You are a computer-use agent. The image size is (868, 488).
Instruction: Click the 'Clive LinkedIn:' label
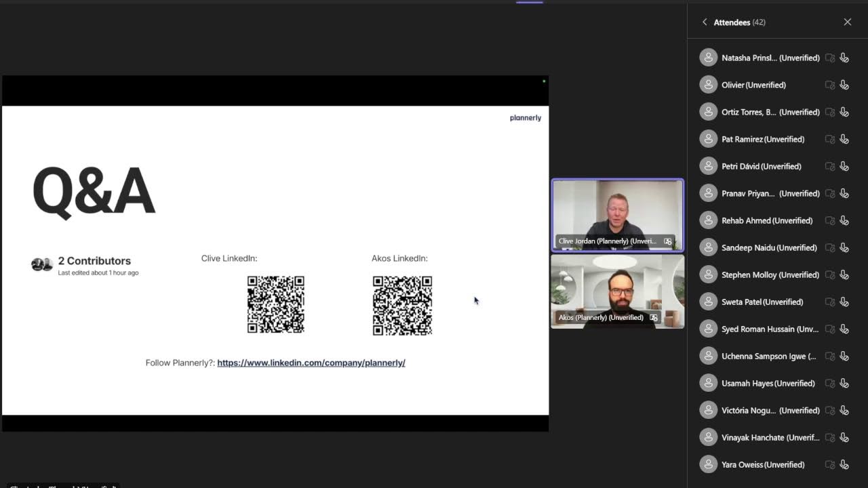coord(229,258)
